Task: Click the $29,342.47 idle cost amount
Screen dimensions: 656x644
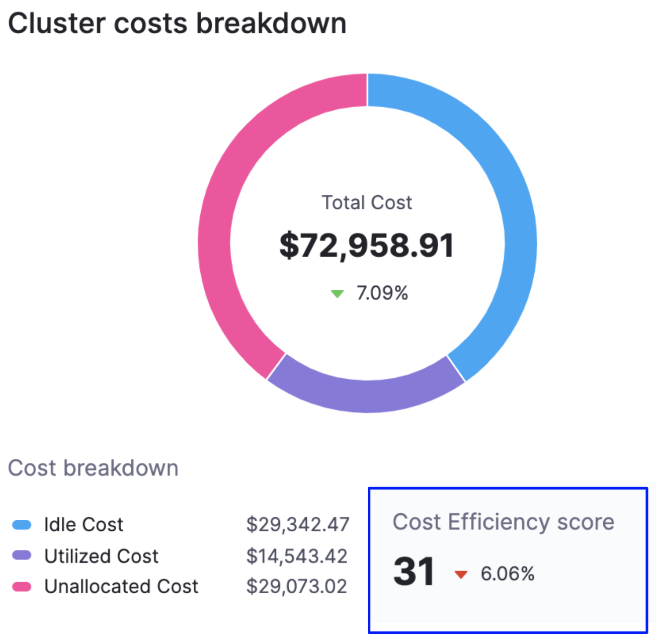Action: 297,525
